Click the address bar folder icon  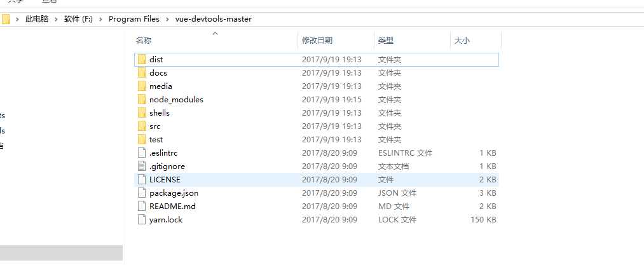(x=5, y=19)
